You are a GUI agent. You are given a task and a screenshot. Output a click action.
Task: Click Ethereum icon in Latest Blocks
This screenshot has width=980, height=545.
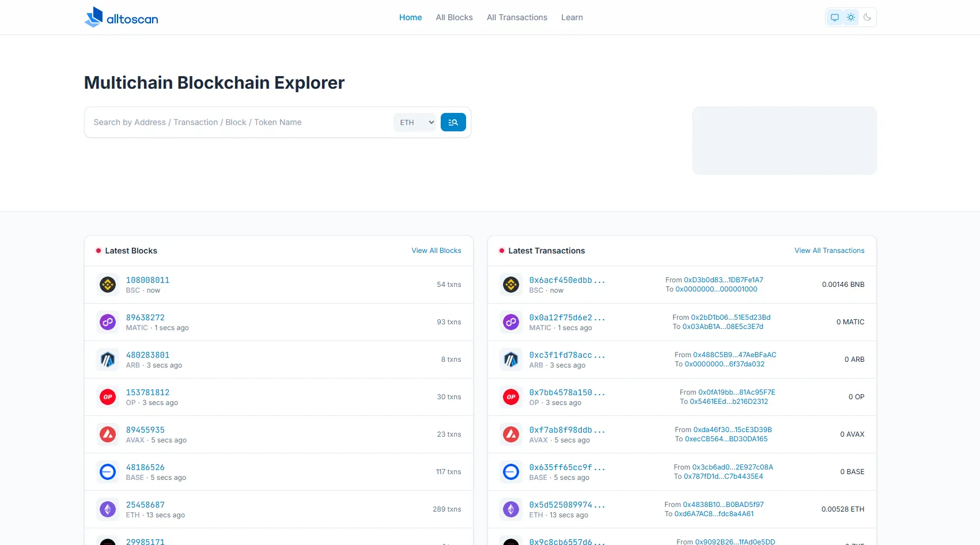108,509
